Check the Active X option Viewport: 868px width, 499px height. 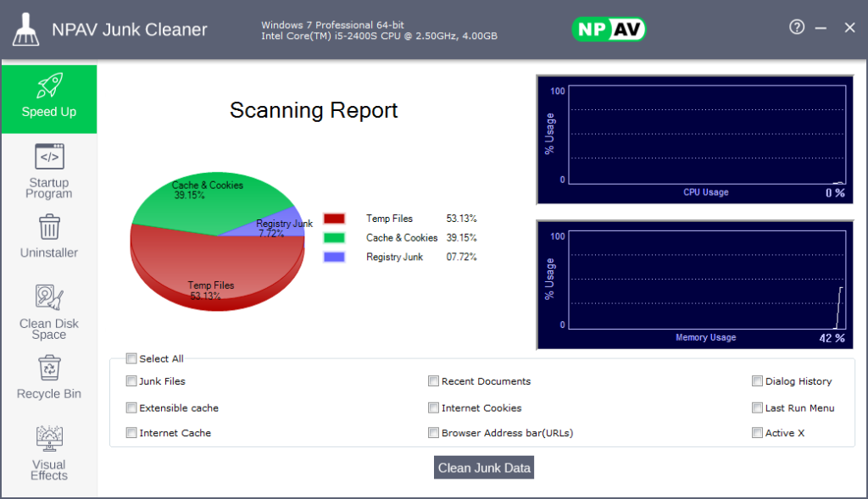tap(758, 433)
